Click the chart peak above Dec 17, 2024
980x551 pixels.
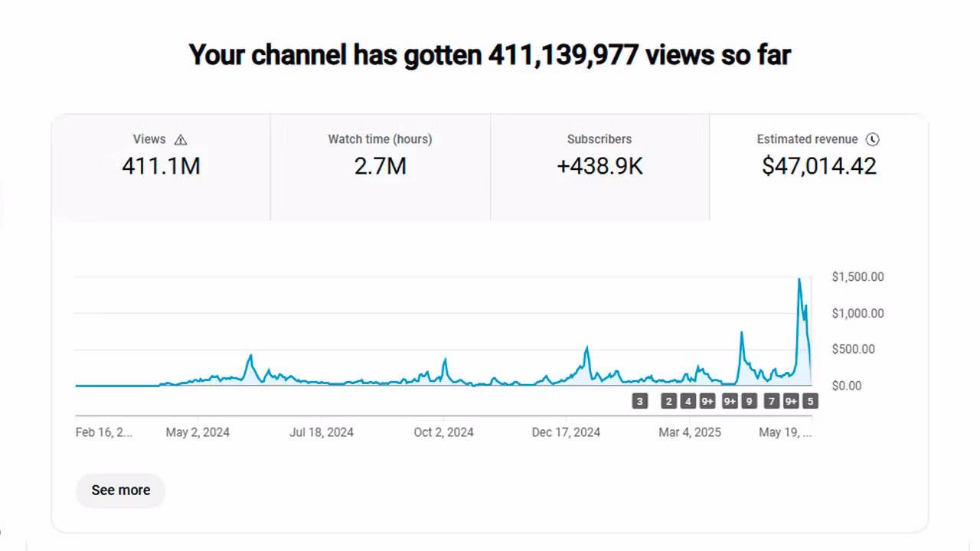587,349
